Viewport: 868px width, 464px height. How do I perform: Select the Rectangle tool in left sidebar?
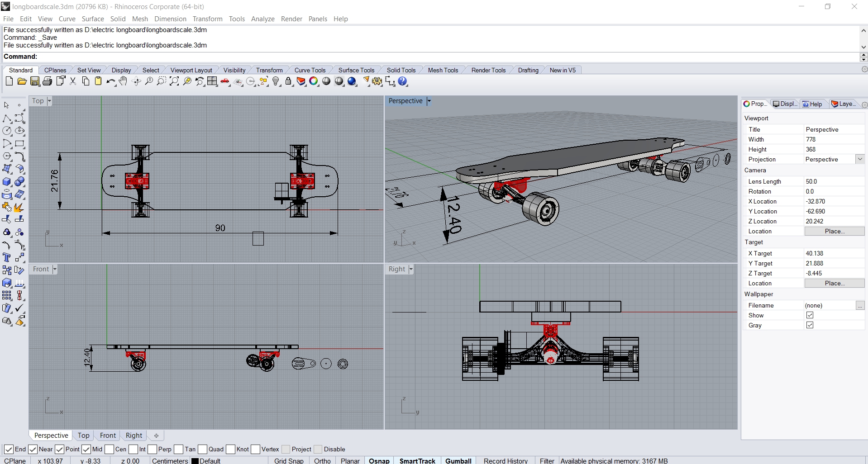[x=19, y=144]
